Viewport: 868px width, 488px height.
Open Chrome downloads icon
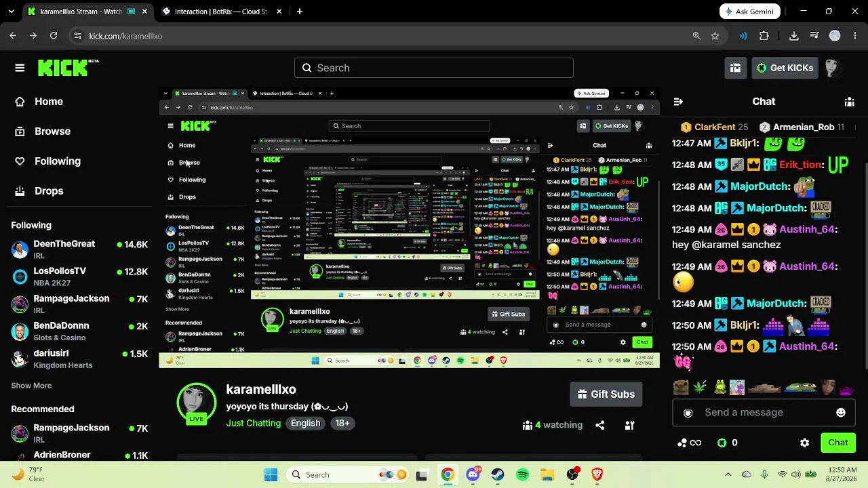pos(793,36)
